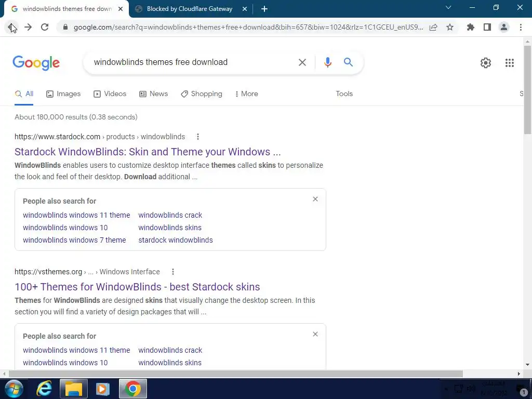Viewport: 532px width, 399px height.
Task: Search windowblinds windows 7 theme
Action: (74, 240)
